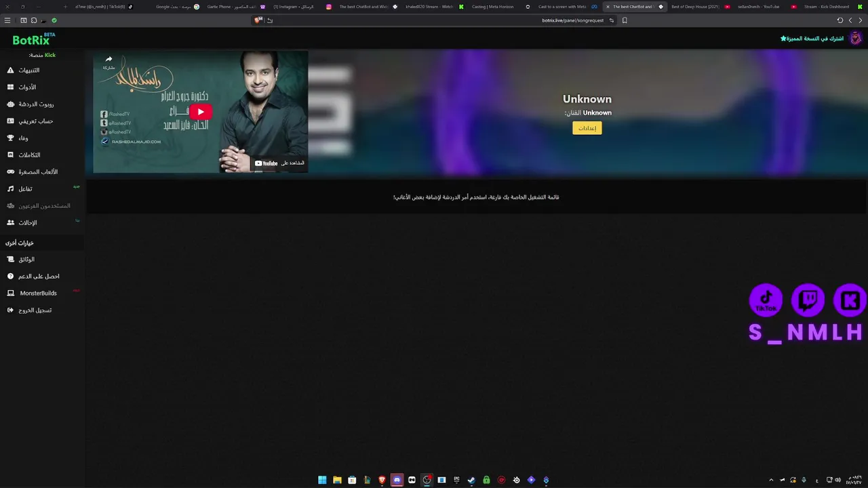This screenshot has width=868, height=488.
Task: Click the browser reload icon
Action: pyautogui.click(x=840, y=20)
